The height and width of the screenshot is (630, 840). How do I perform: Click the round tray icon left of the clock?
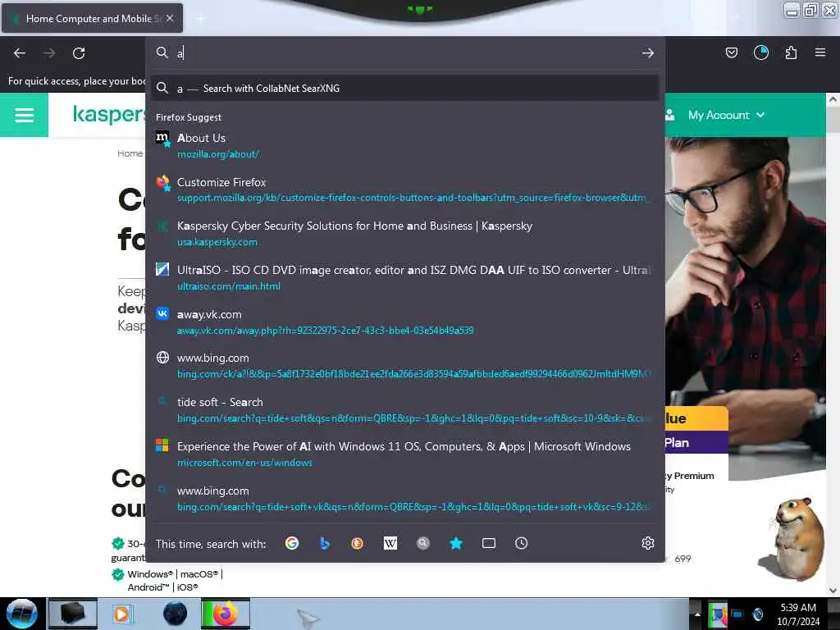pos(757,614)
